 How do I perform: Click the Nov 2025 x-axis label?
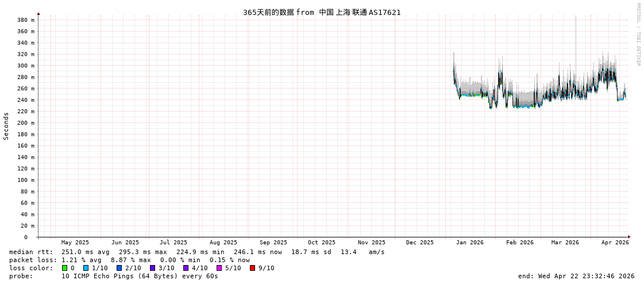(371, 243)
